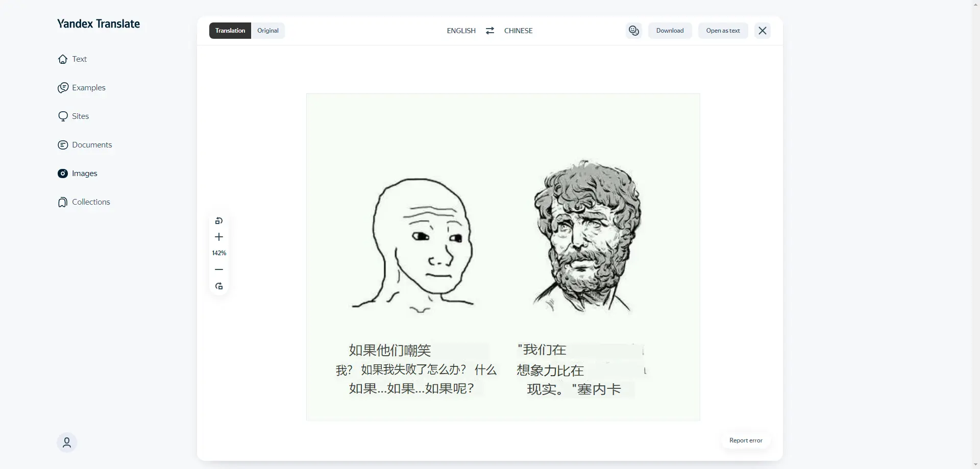Close the image translation viewer

click(x=763, y=31)
